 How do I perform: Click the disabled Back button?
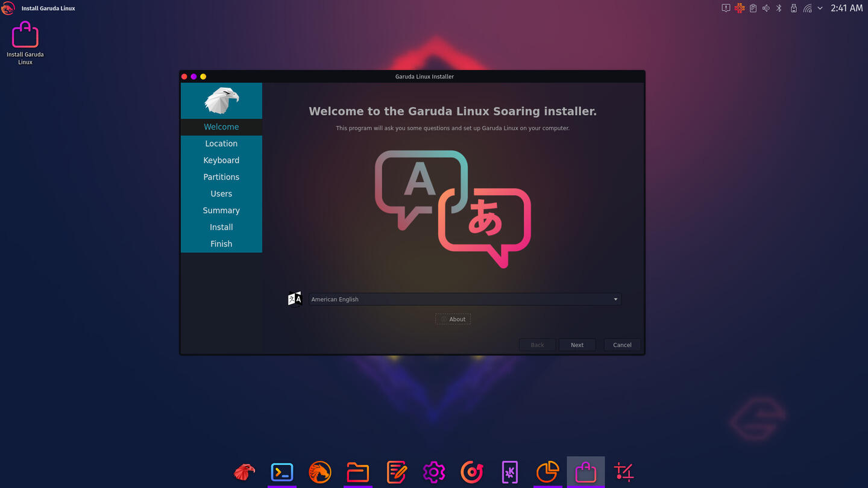click(x=537, y=345)
